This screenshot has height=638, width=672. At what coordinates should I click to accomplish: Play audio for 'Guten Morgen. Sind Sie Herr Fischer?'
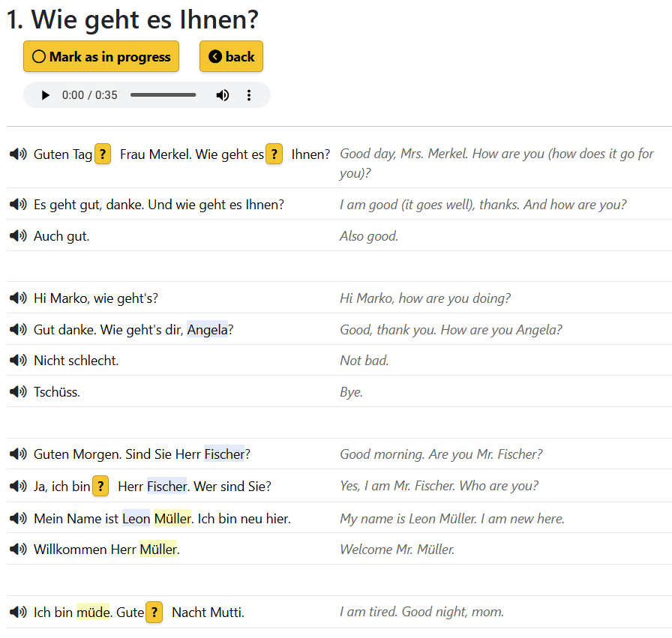coord(18,454)
